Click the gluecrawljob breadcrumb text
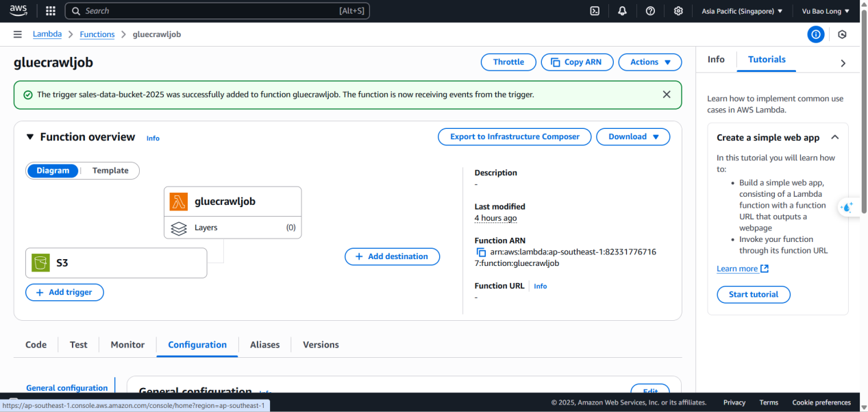 (157, 34)
